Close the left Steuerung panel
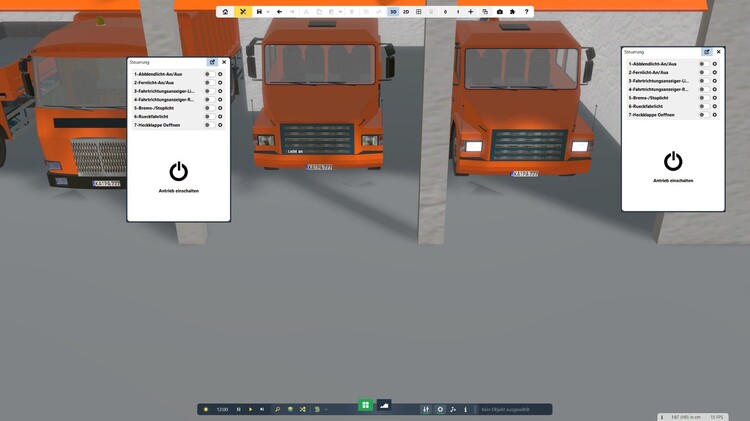Viewport: 750px width, 421px height. [x=224, y=62]
